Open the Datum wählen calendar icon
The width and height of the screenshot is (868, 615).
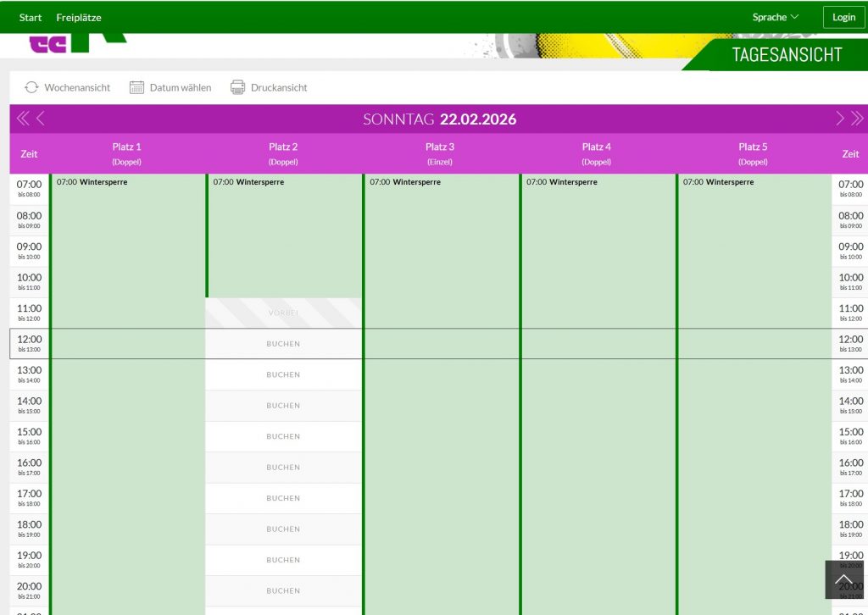coord(137,87)
